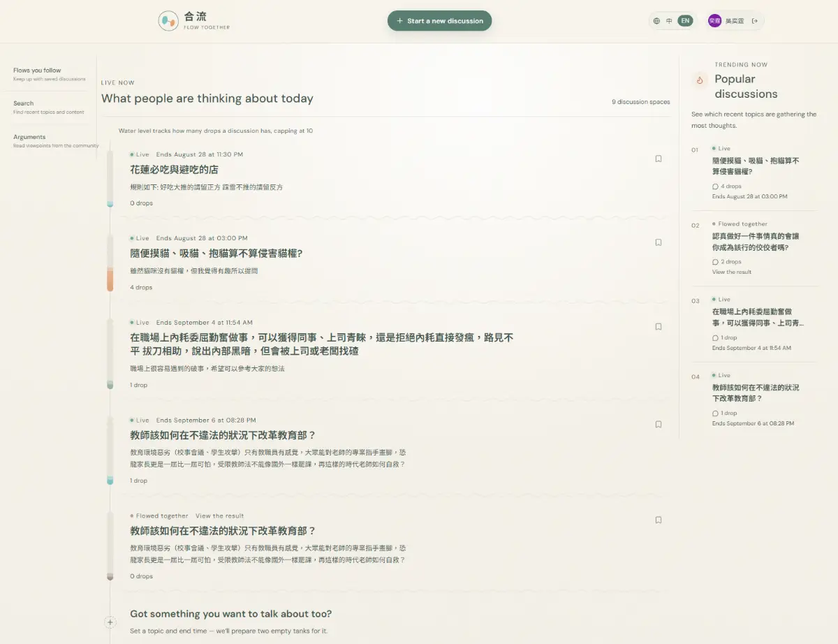Viewport: 838px width, 644px height.
Task: Bookmark the 在職場上內耗 discussion
Action: (659, 326)
